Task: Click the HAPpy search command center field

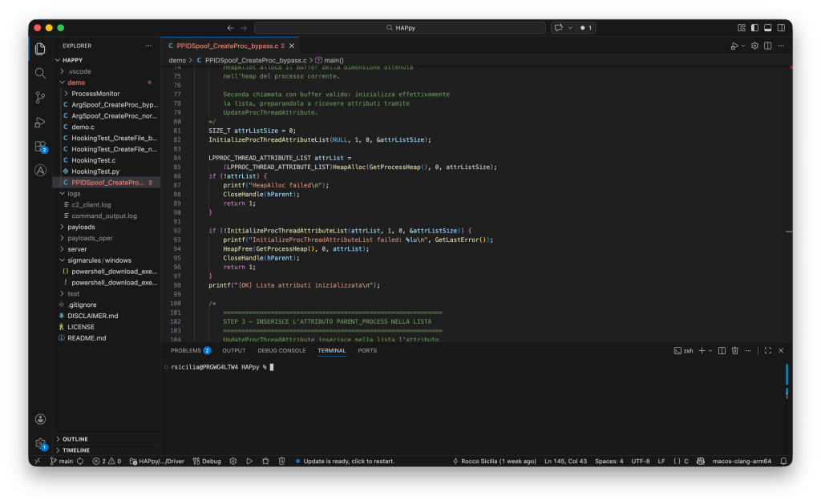Action: click(x=400, y=28)
